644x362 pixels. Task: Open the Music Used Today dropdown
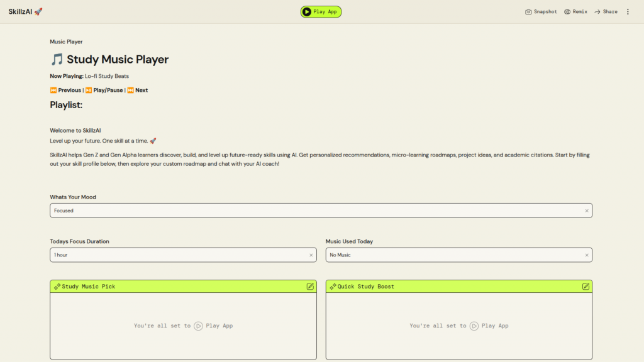click(x=453, y=255)
